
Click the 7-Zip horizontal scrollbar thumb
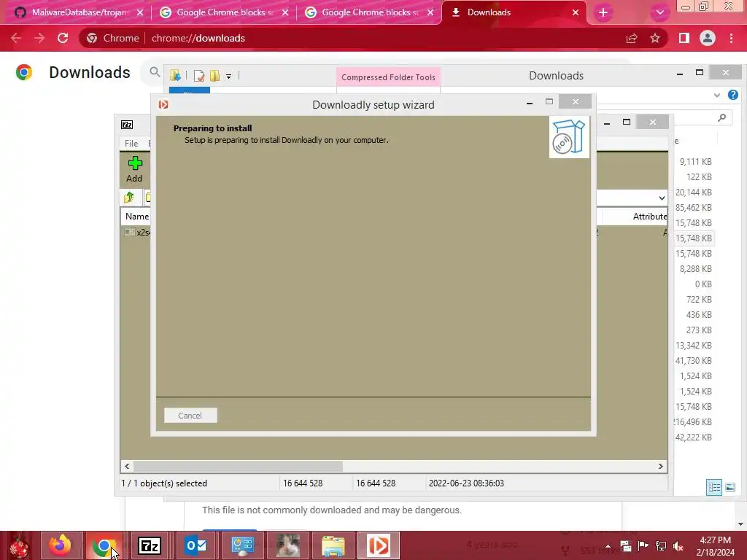[237, 466]
